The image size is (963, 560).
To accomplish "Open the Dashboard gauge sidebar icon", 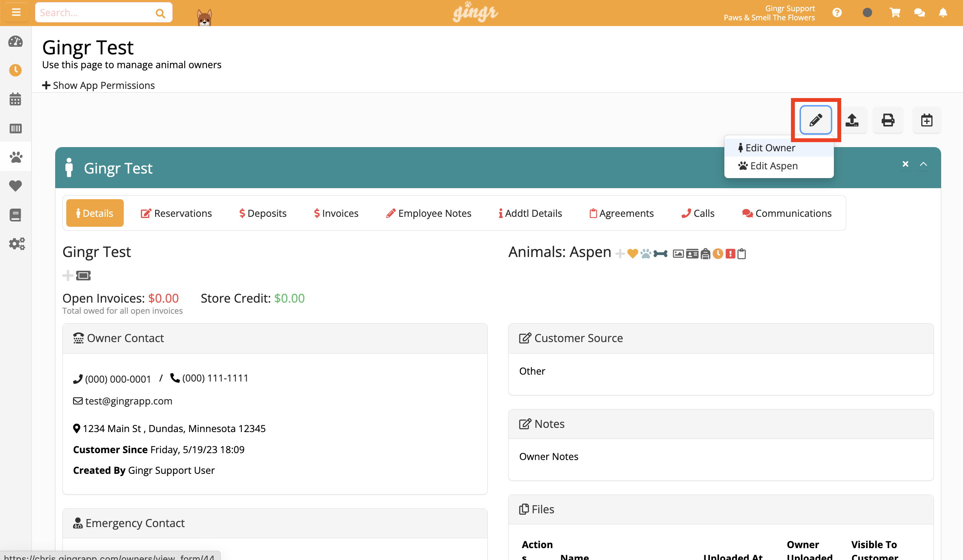I will pos(15,41).
